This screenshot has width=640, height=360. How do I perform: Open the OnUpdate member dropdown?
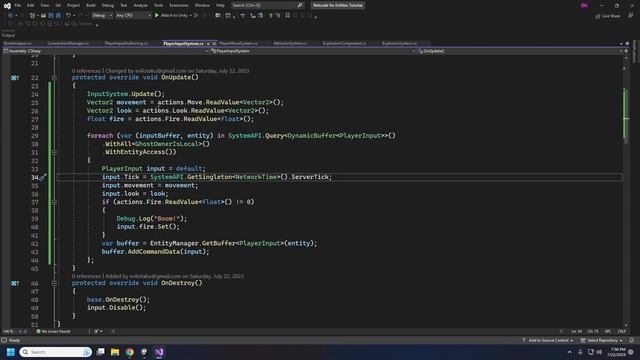(x=520, y=51)
